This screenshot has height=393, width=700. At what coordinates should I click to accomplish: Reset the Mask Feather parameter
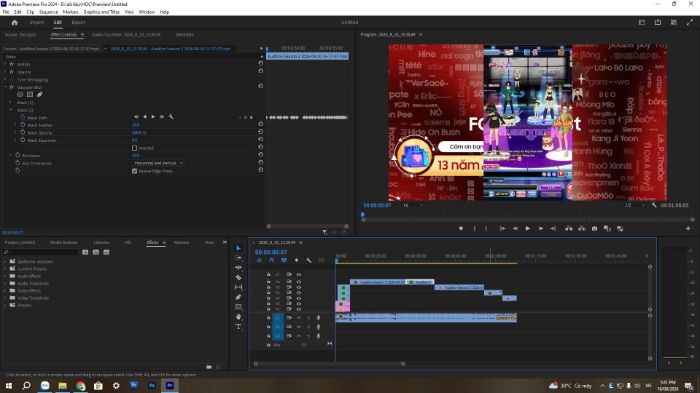click(x=261, y=125)
